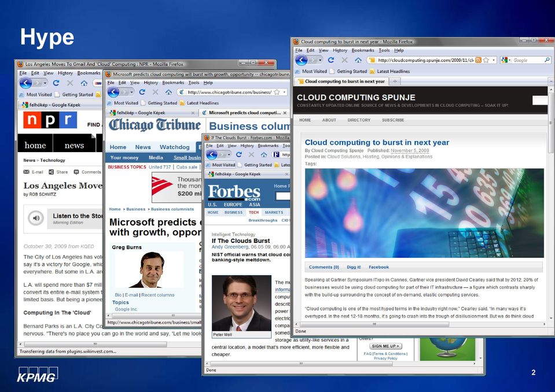Open SUBSCRIBE on Cloud Computing Spunje site
Screen dimensions: 555x392
coord(393,120)
